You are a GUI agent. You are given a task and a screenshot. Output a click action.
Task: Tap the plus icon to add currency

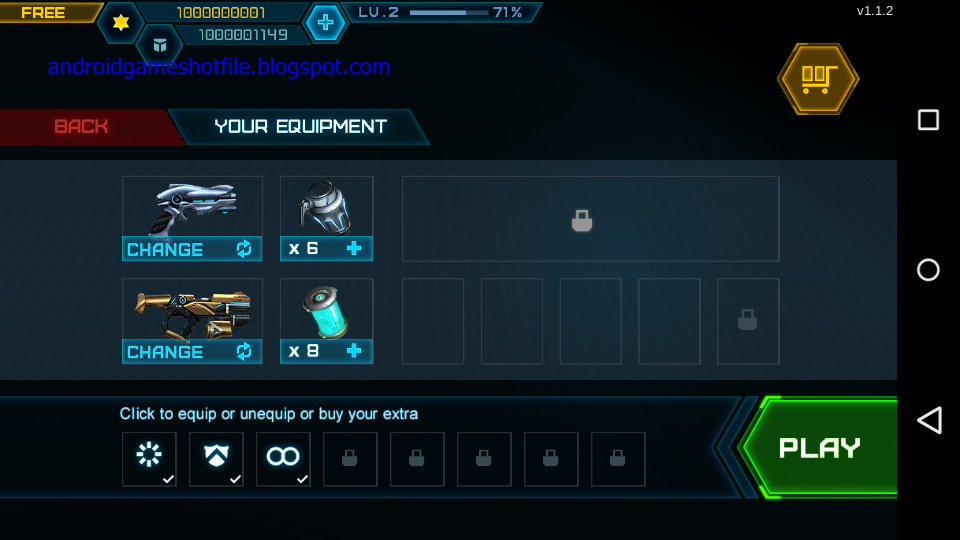coord(325,23)
